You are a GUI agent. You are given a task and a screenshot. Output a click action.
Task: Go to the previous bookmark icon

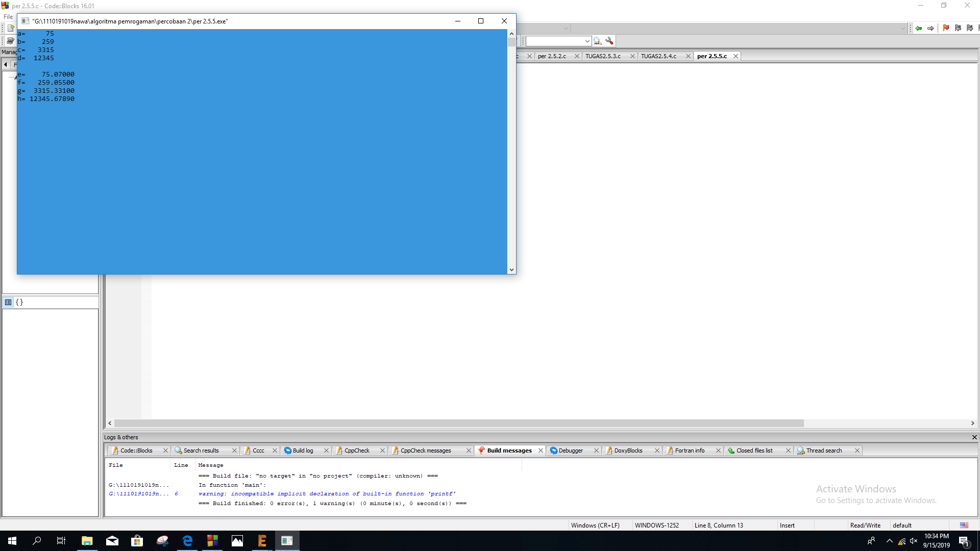pos(958,28)
